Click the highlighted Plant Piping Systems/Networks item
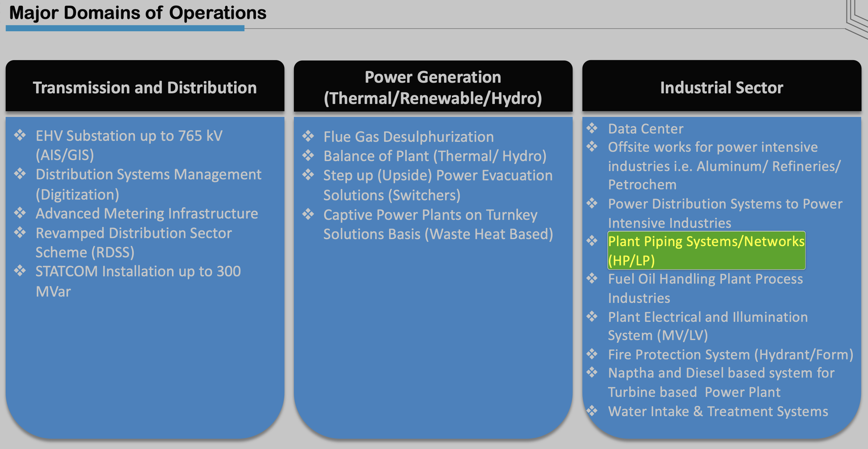Screen dimensions: 868x449 coord(706,250)
